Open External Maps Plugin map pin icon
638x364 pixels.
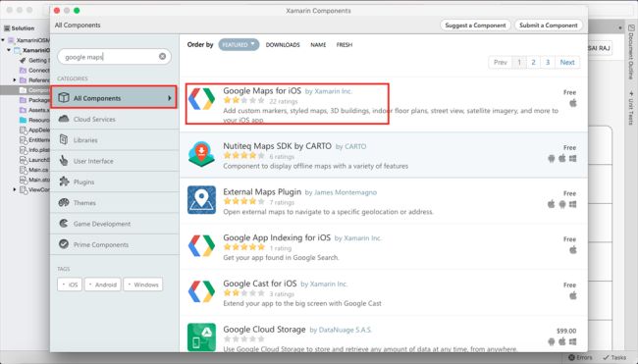[x=201, y=200]
